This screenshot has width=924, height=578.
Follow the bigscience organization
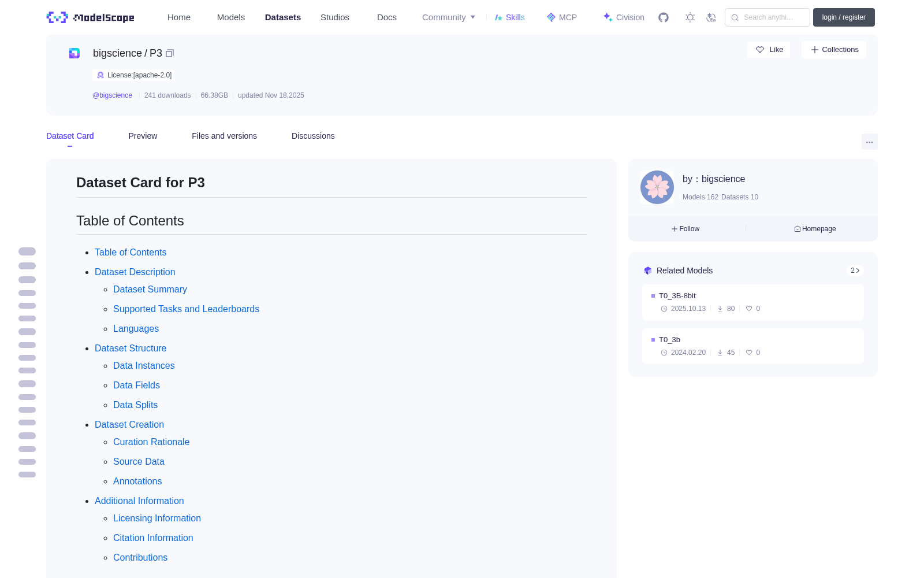[x=685, y=229]
